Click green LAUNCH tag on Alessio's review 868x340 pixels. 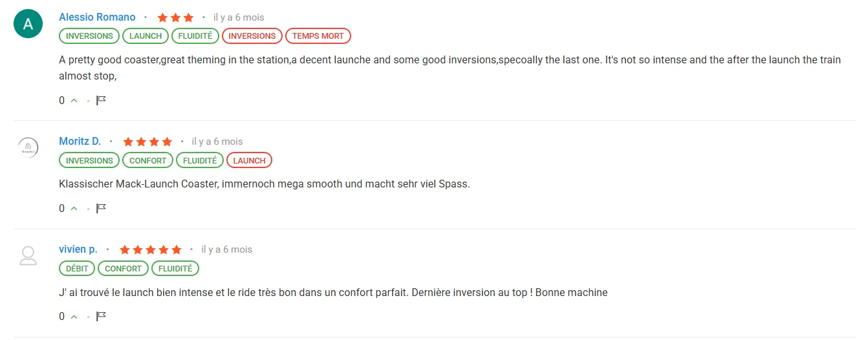146,36
